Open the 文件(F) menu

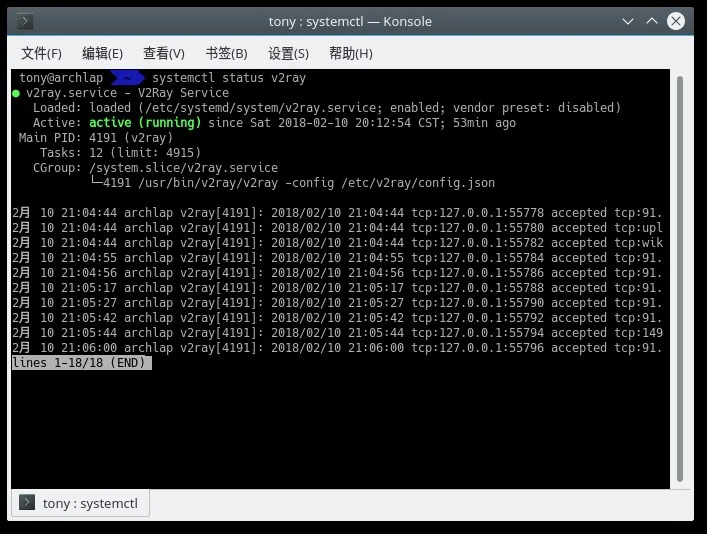tap(41, 54)
